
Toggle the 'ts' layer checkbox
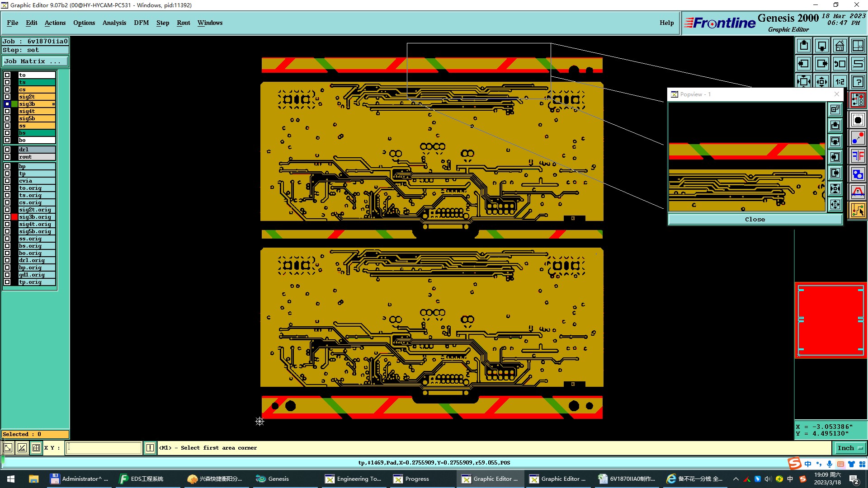(x=7, y=82)
